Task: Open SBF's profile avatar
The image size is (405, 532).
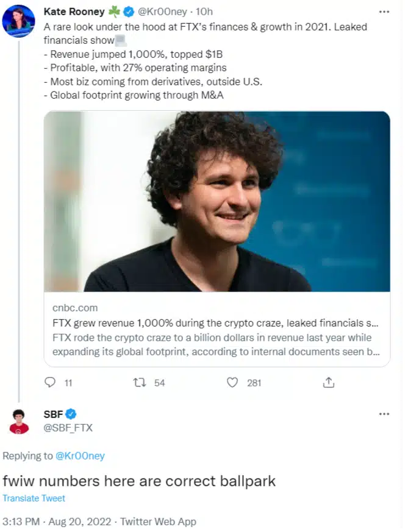Action: click(19, 422)
